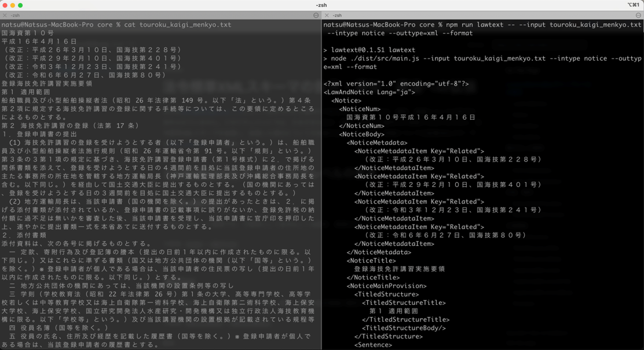Image resolution: width=644 pixels, height=350 pixels.
Task: Click the closing "</NoticeTitle>" tag
Action: [374, 277]
